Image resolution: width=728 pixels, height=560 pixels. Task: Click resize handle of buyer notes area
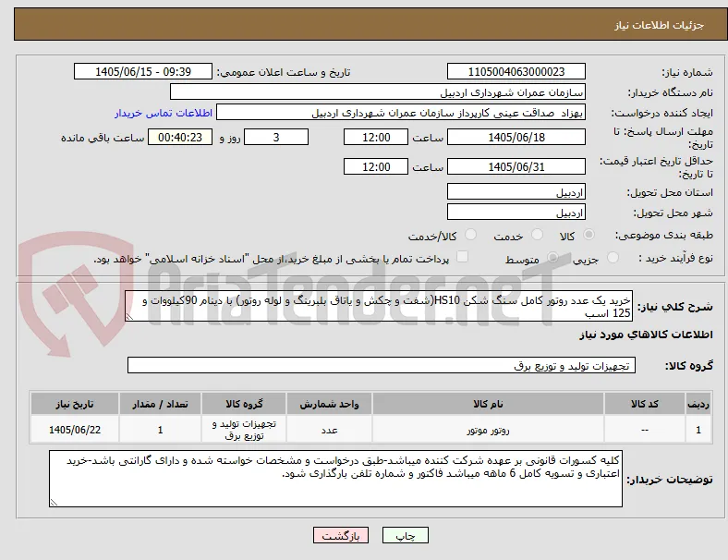tap(54, 503)
